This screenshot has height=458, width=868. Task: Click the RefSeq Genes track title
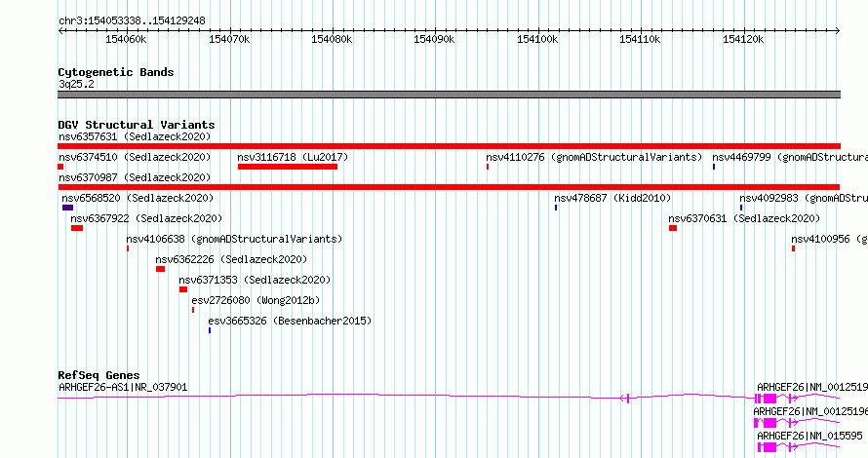[x=99, y=375]
